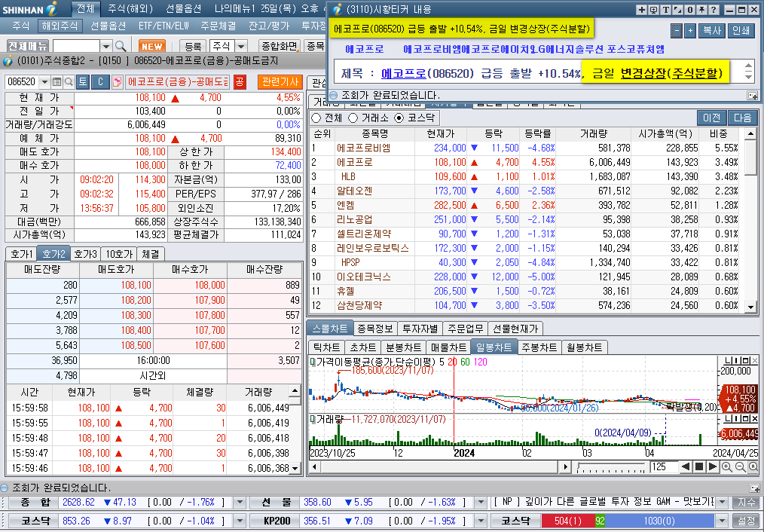Screen dimensions: 764x532
Task: Click the red 공 short-selling badge
Action: pyautogui.click(x=240, y=82)
